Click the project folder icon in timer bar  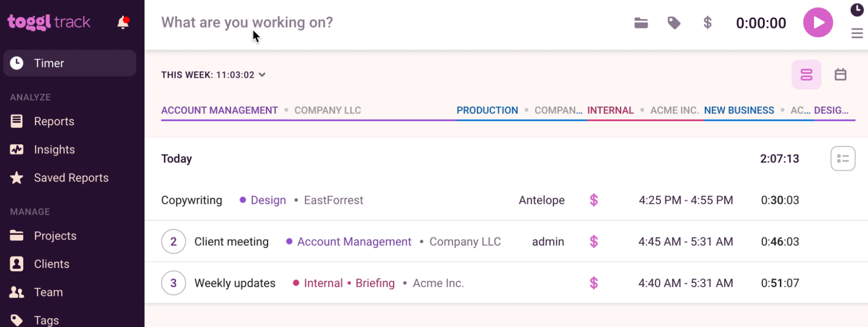(x=641, y=23)
